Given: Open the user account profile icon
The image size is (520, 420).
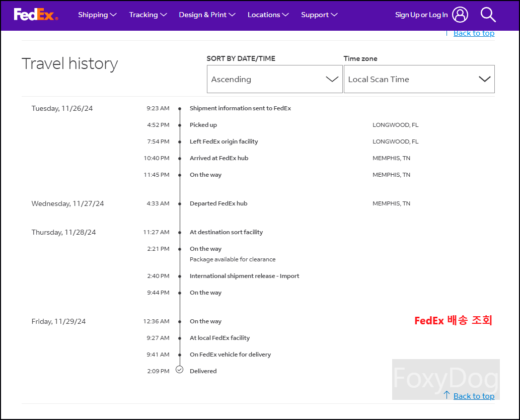Looking at the screenshot, I should (460, 15).
